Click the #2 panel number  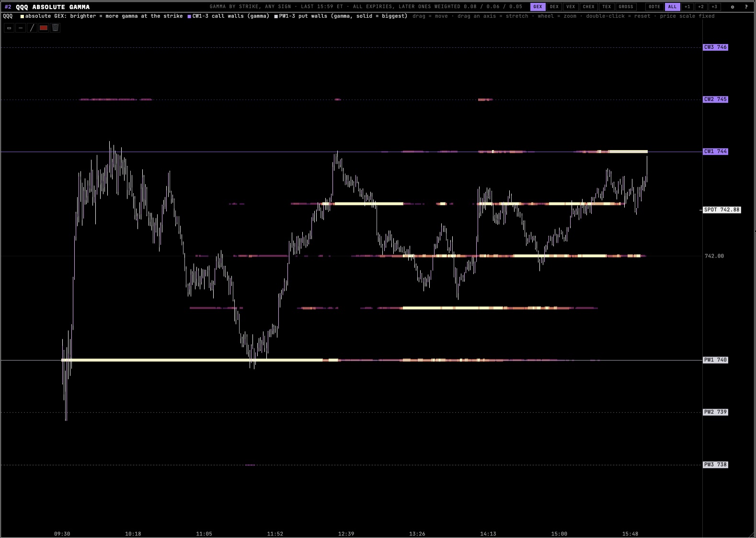pyautogui.click(x=8, y=7)
